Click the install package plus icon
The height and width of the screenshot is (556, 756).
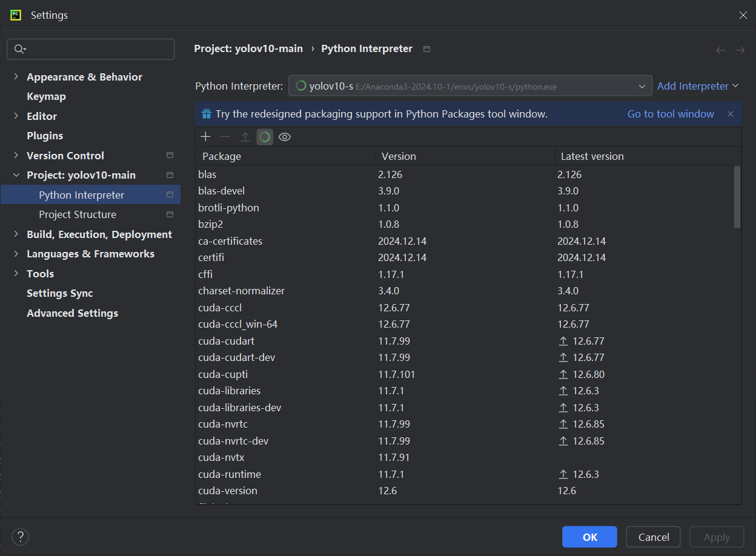point(205,137)
